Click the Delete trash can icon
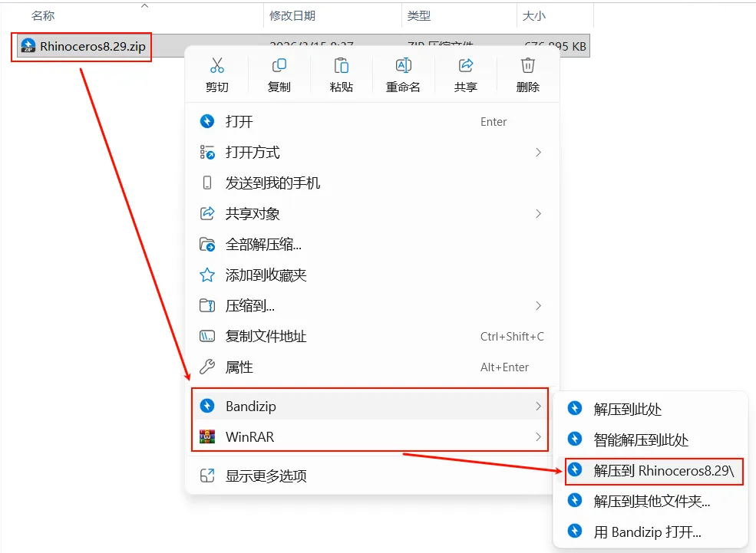 pos(527,65)
